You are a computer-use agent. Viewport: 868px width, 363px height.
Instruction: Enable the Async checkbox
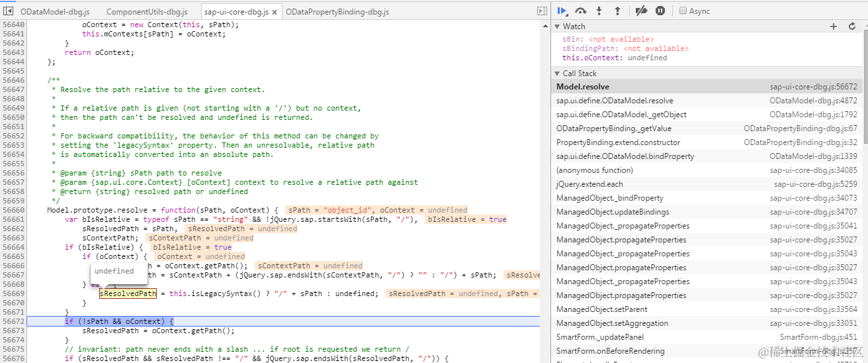[x=683, y=11]
